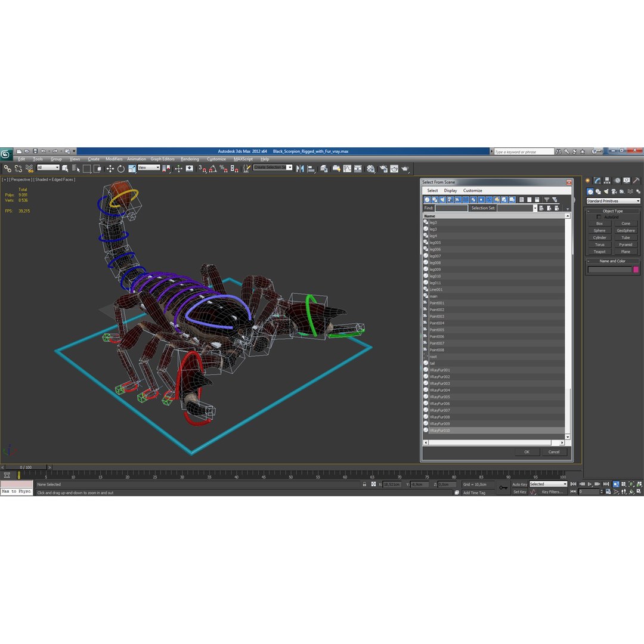Open the MAXScript menu
The width and height of the screenshot is (644, 644).
(x=243, y=159)
